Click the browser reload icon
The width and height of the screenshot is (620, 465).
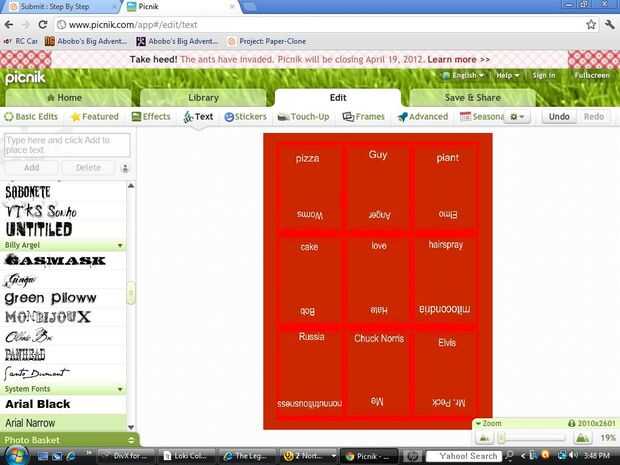43,25
